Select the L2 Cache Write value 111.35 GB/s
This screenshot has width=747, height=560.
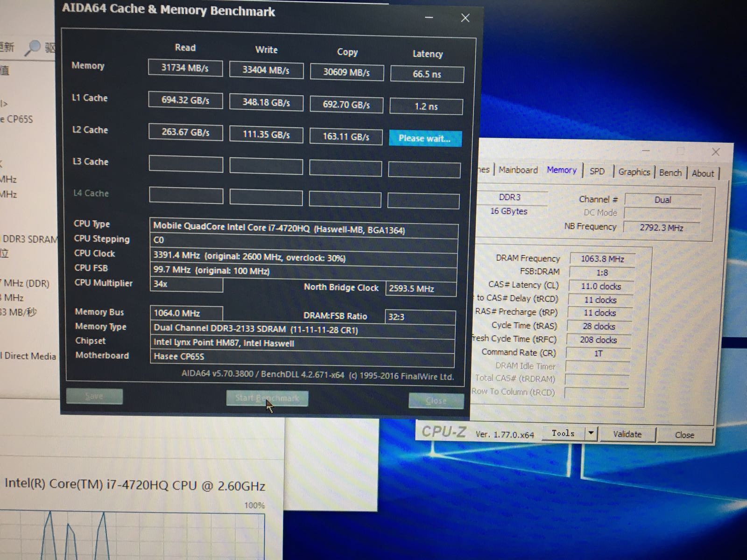266,134
